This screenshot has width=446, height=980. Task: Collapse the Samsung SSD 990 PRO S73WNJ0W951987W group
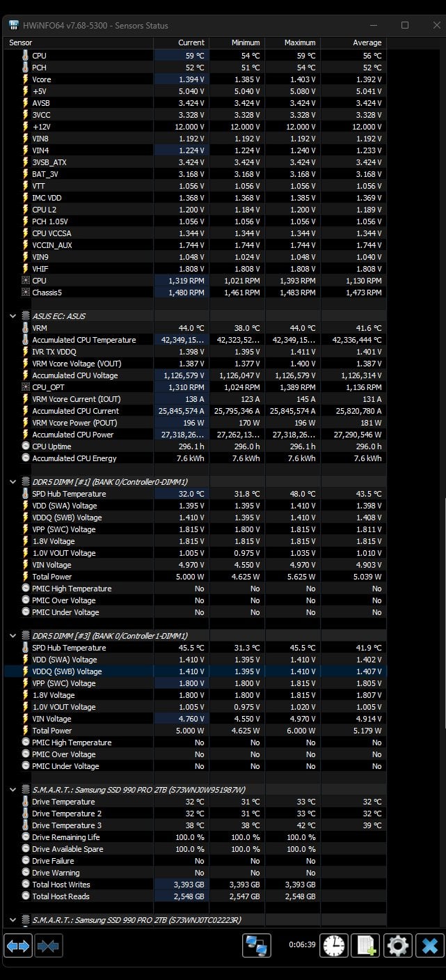[x=13, y=790]
